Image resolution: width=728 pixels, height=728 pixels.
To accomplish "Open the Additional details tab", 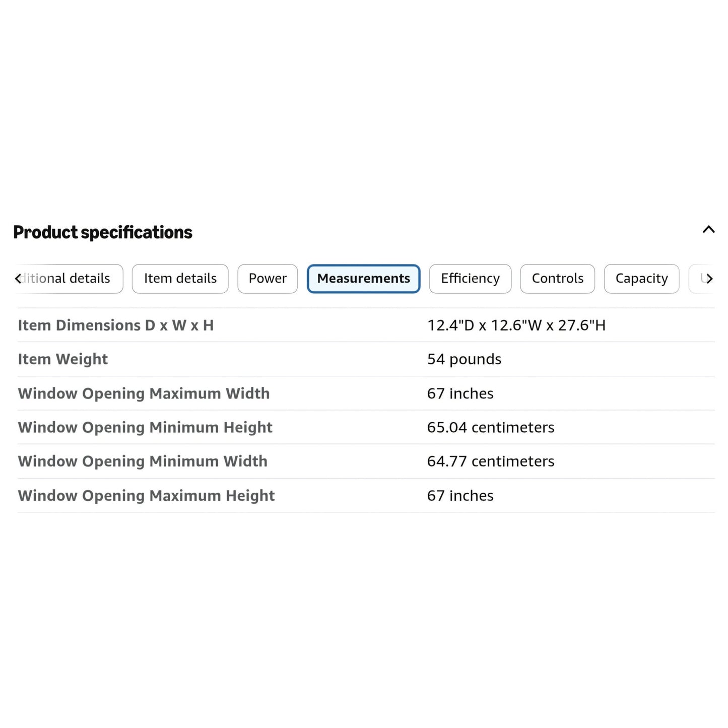I will click(68, 279).
